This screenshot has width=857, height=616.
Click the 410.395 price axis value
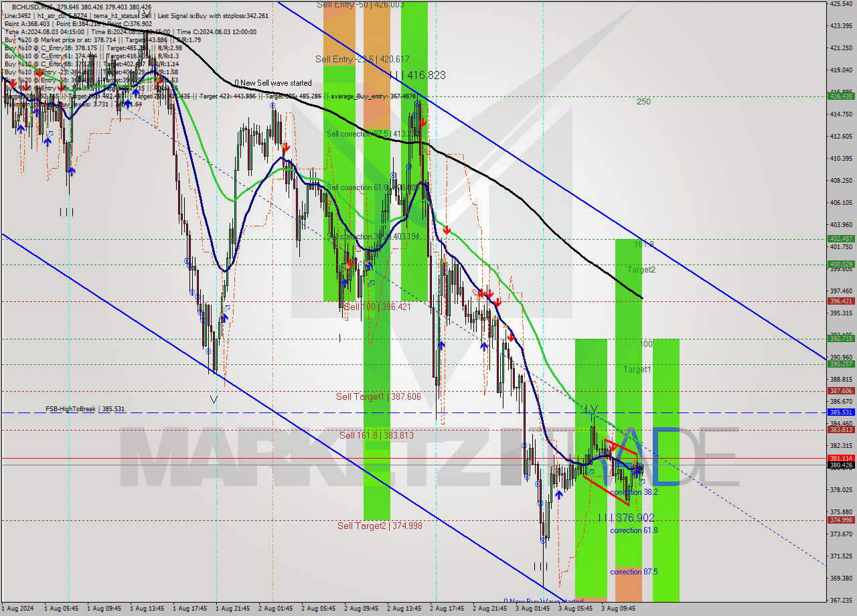point(841,159)
